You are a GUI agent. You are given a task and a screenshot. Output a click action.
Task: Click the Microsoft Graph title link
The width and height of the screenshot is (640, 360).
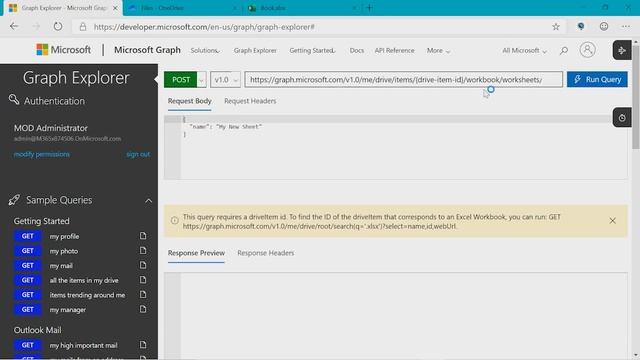pyautogui.click(x=147, y=50)
